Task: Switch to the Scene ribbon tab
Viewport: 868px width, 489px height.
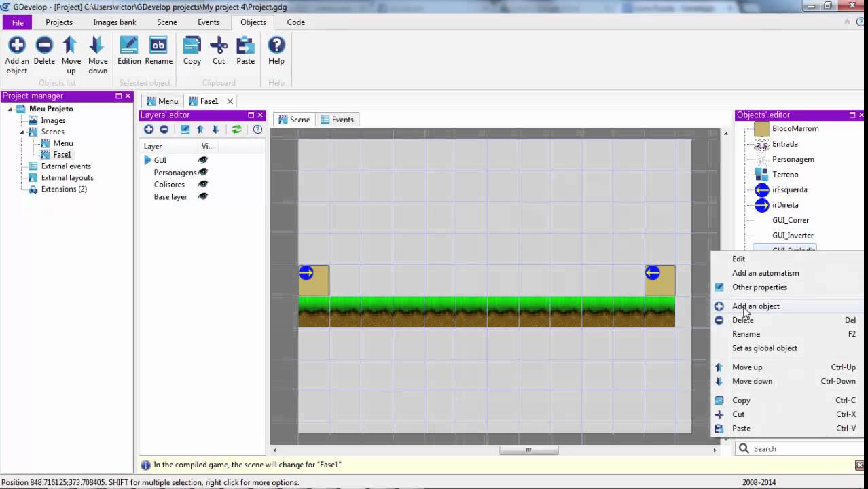Action: tap(167, 22)
